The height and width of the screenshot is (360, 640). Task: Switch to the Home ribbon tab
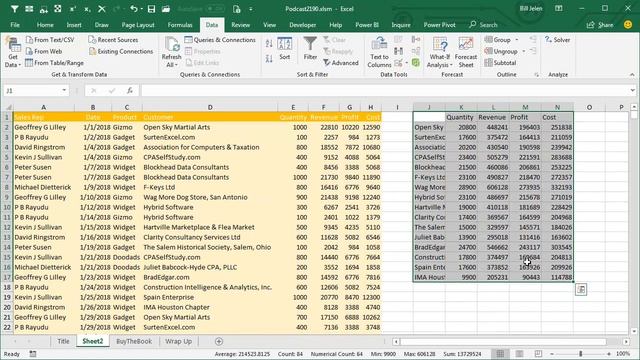coord(45,25)
